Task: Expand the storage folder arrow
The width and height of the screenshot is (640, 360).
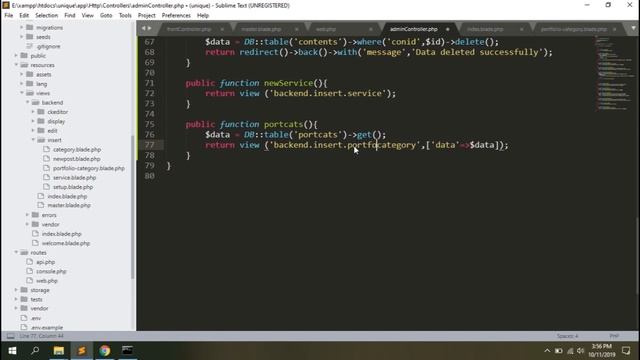Action: pyautogui.click(x=16, y=290)
